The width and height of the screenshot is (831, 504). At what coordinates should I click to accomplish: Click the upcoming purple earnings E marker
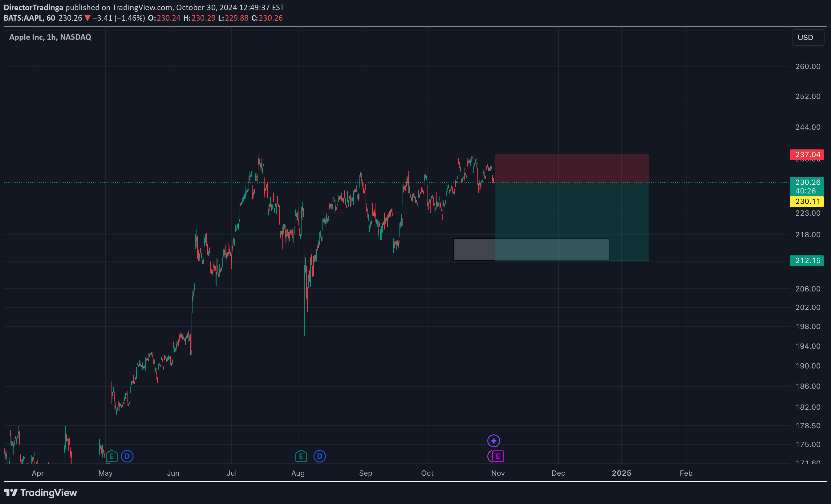tap(498, 457)
